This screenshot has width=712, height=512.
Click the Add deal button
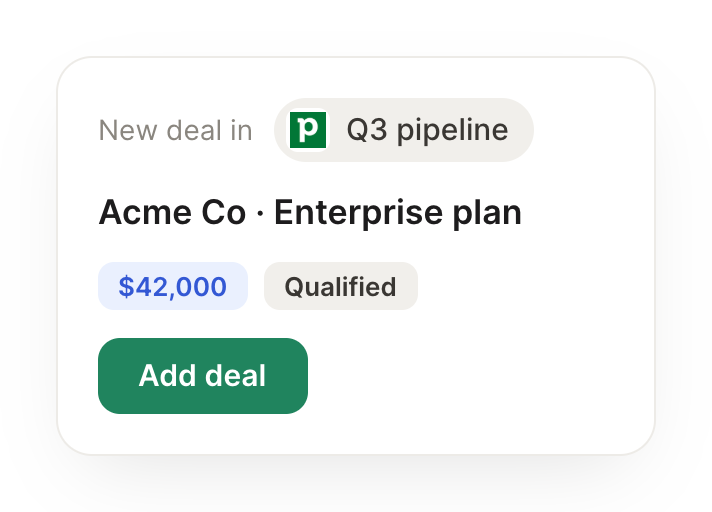click(203, 376)
